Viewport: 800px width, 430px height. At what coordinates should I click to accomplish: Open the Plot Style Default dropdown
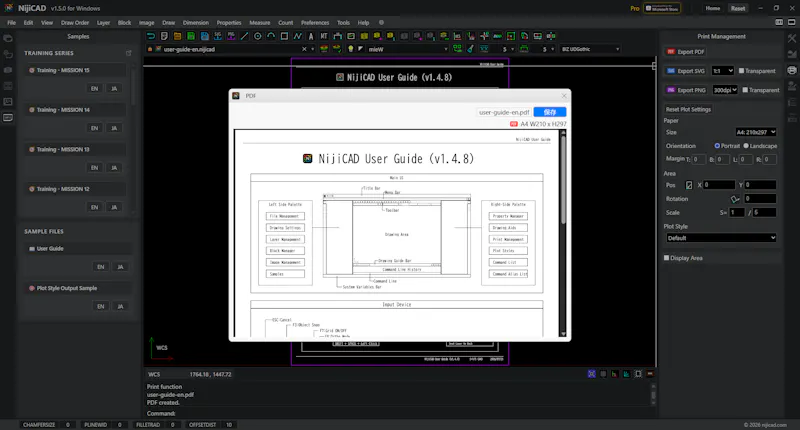tap(721, 238)
